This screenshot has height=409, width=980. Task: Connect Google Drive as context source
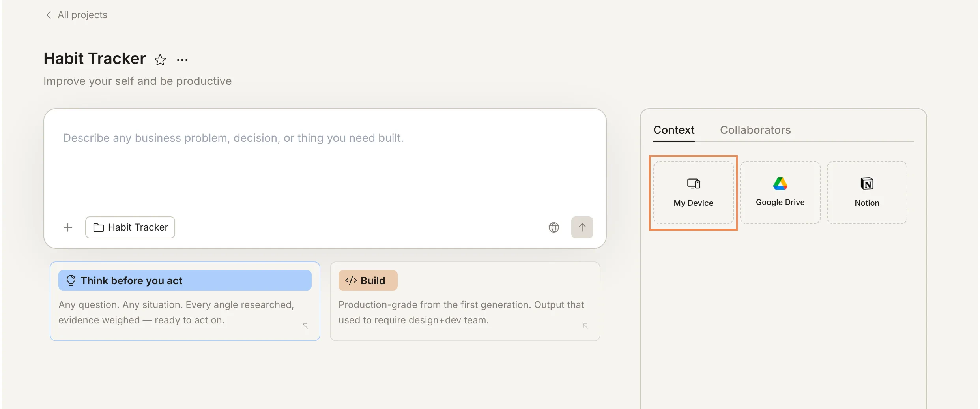[x=780, y=192]
